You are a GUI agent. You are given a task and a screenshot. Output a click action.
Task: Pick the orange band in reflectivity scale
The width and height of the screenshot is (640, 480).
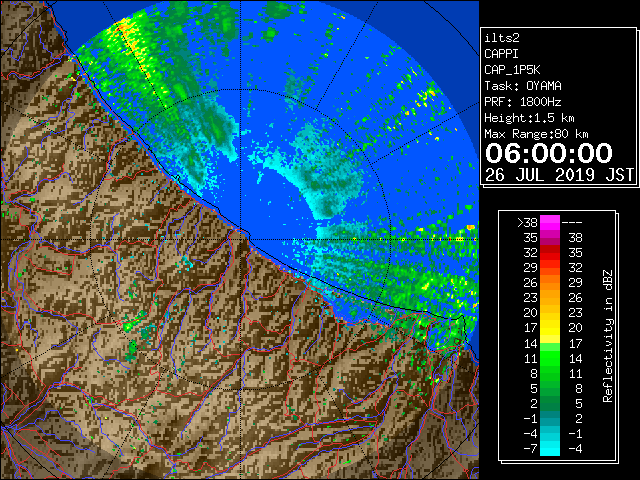click(x=550, y=283)
